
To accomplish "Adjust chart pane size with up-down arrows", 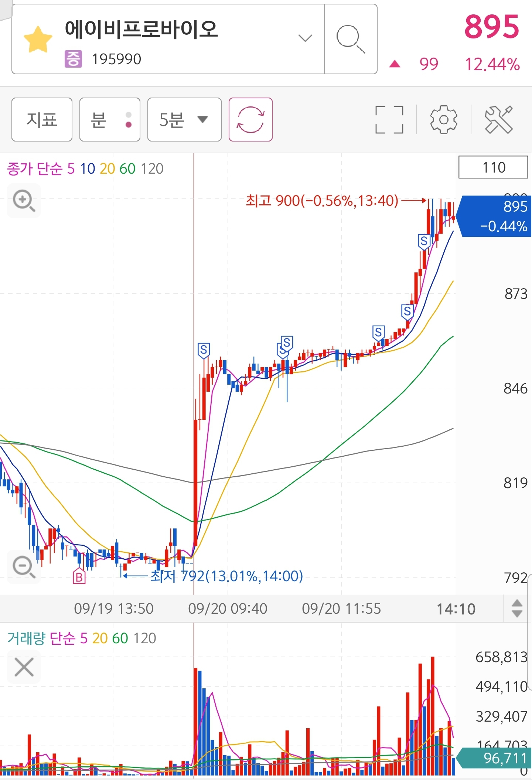I will coord(517,608).
